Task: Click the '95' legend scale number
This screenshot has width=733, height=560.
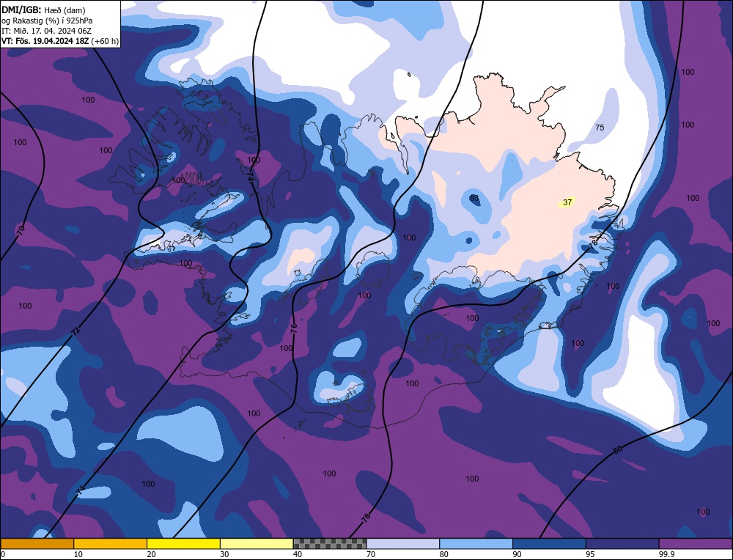Action: (x=590, y=554)
